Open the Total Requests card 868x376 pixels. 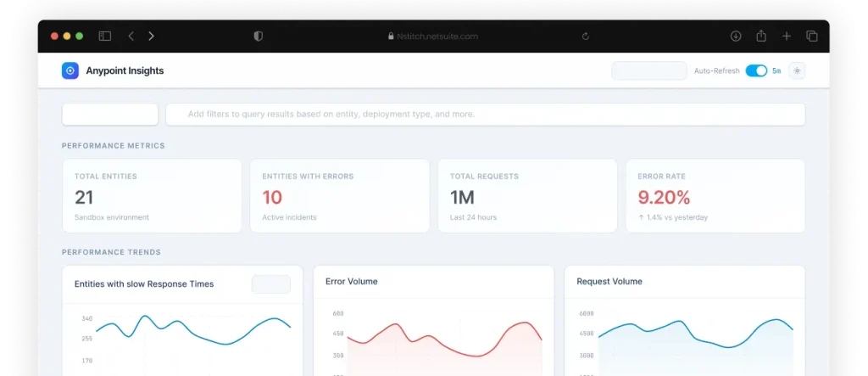(527, 196)
